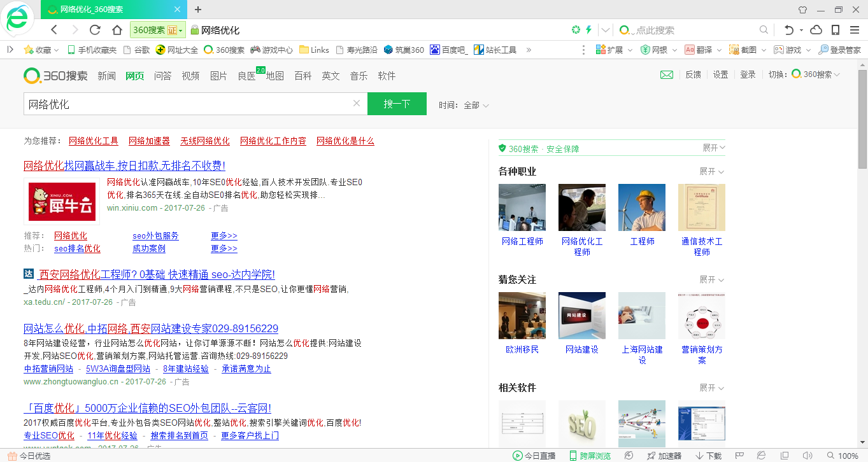Toggle the lightning speed mode icon
Viewport: 868px width, 462px height.
588,30
